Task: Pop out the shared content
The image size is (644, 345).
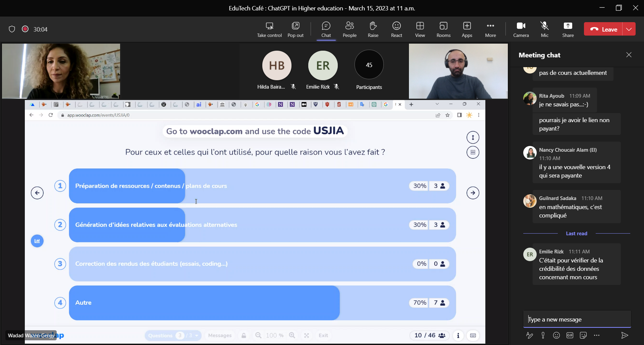Action: pyautogui.click(x=296, y=30)
